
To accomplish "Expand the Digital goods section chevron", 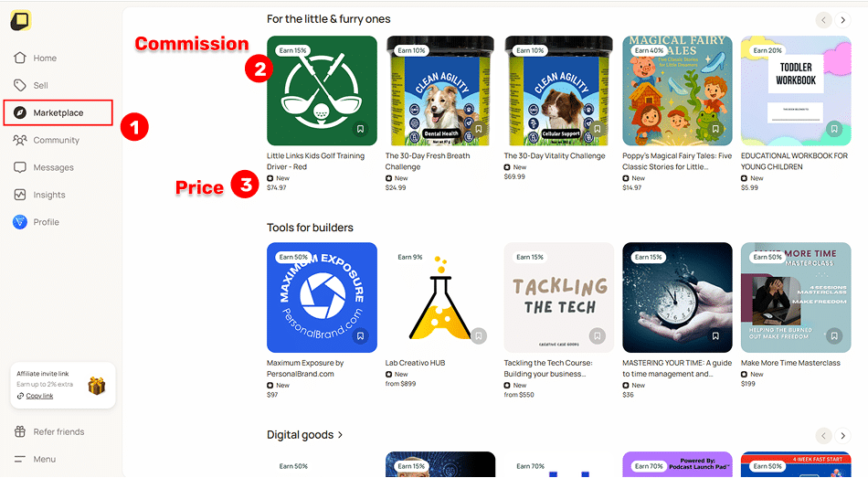I will (x=340, y=435).
